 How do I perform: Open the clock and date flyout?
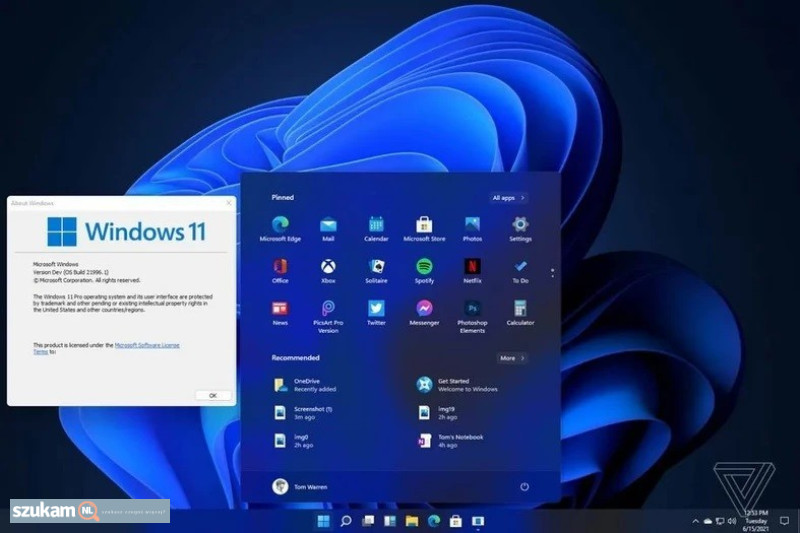756,521
